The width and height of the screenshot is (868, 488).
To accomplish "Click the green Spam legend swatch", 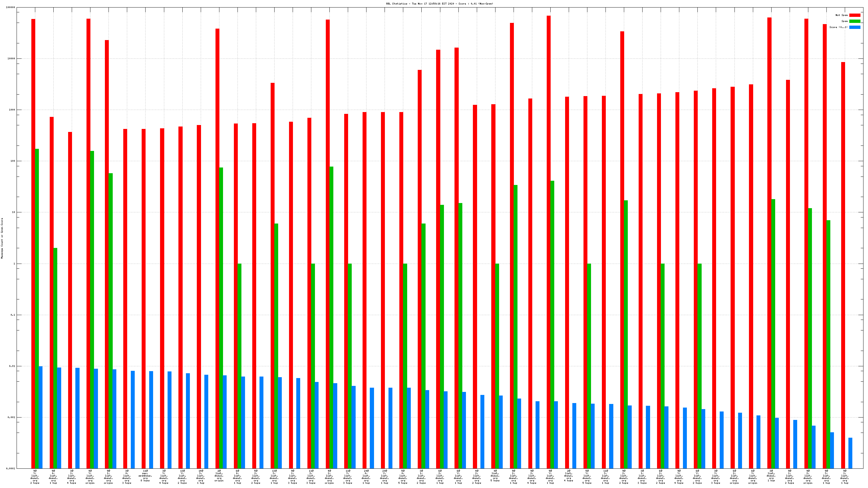I will 854,21.
